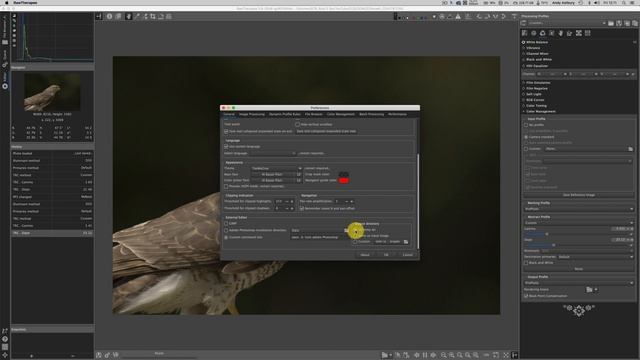Select Custom command line option

[x=226, y=237]
